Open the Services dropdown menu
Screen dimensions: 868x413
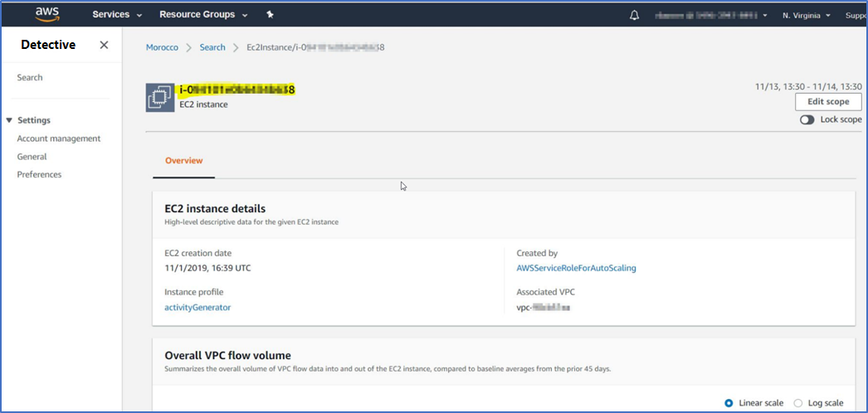117,15
